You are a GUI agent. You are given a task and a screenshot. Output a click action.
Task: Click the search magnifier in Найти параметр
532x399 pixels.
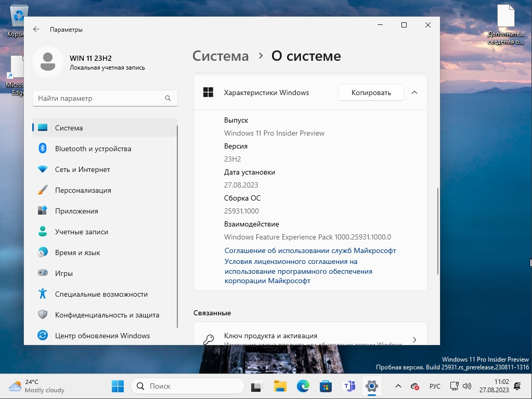click(x=168, y=98)
